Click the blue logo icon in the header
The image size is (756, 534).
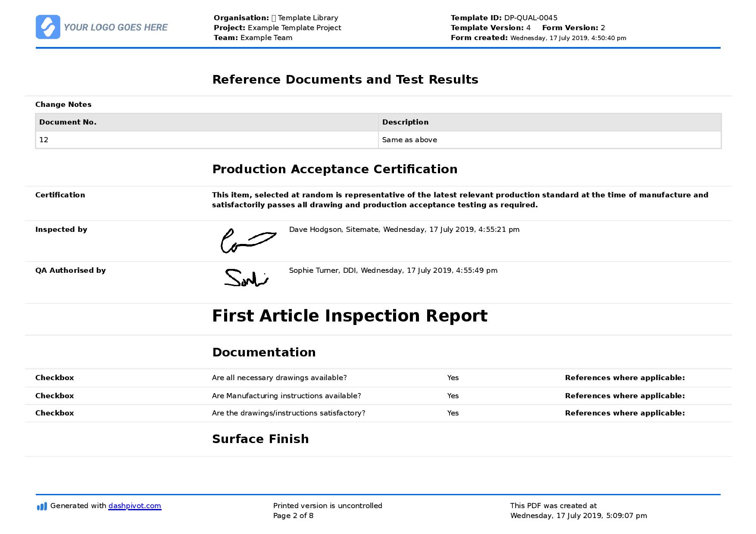(x=48, y=27)
